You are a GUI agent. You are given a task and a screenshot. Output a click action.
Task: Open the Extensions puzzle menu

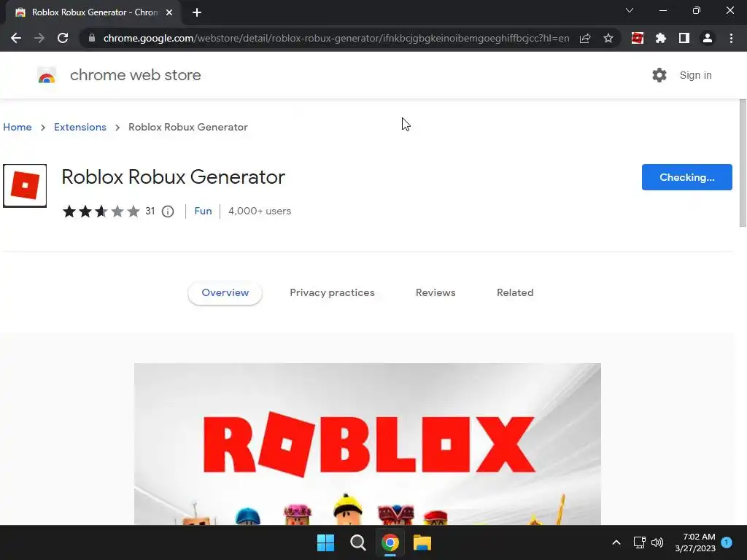point(661,38)
